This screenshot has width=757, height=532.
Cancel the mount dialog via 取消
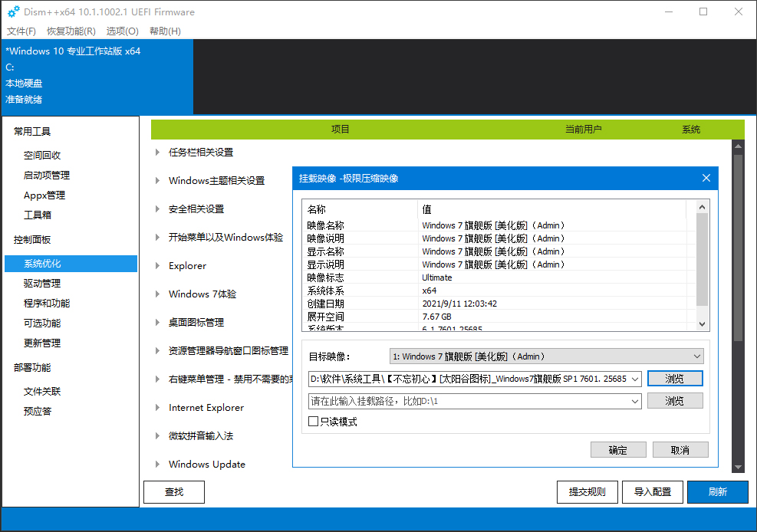click(x=680, y=449)
